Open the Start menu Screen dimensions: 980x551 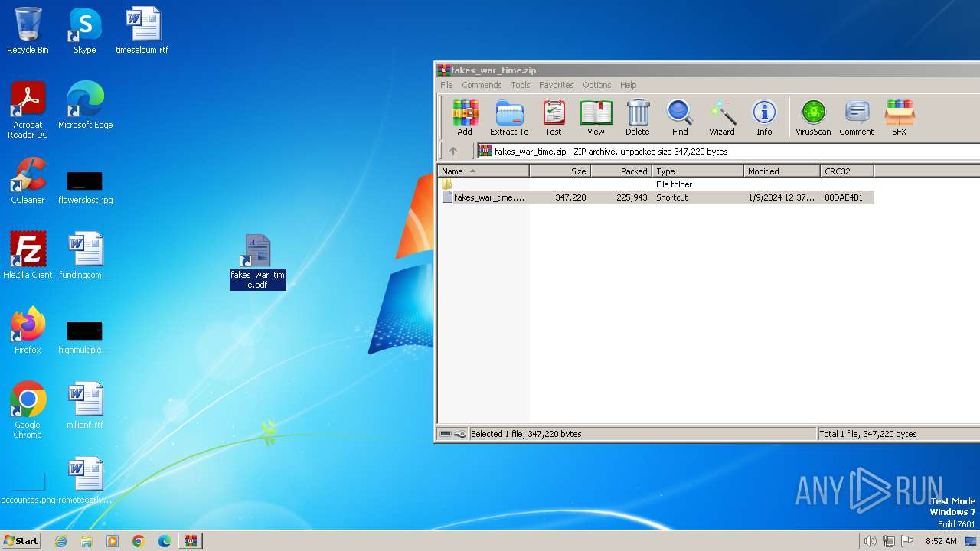click(x=21, y=541)
